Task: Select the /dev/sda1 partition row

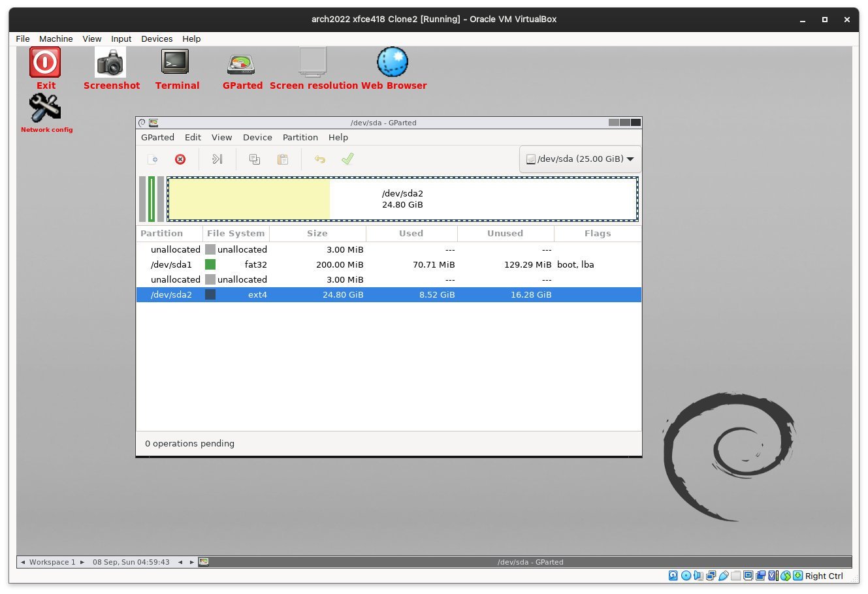Action: [x=389, y=264]
